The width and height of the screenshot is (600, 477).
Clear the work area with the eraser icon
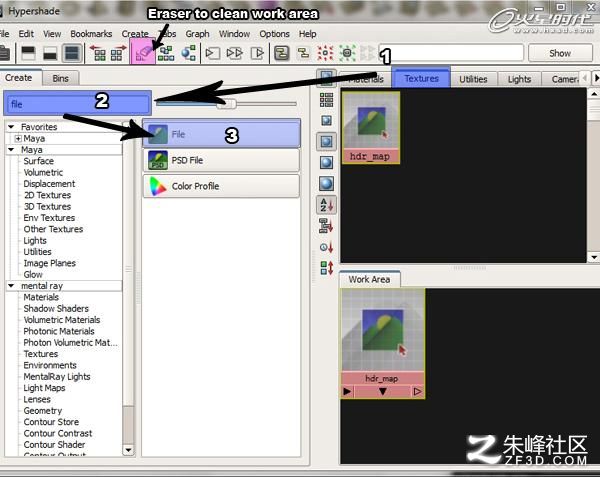[x=143, y=52]
